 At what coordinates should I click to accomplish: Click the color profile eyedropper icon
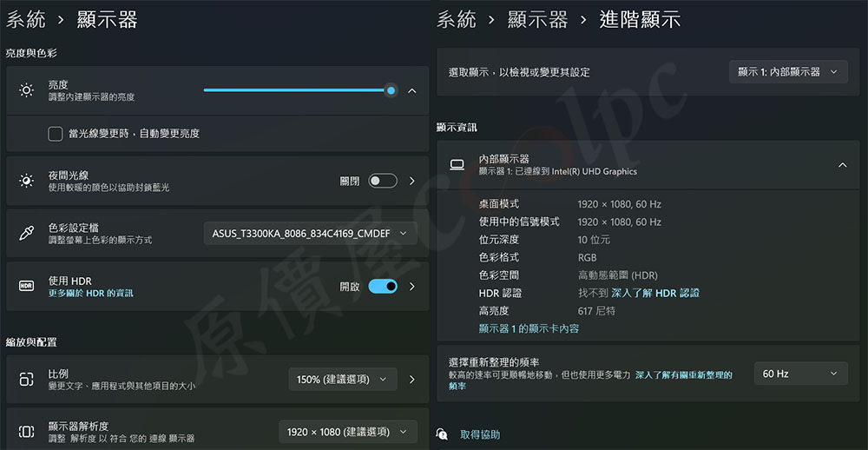tap(27, 233)
